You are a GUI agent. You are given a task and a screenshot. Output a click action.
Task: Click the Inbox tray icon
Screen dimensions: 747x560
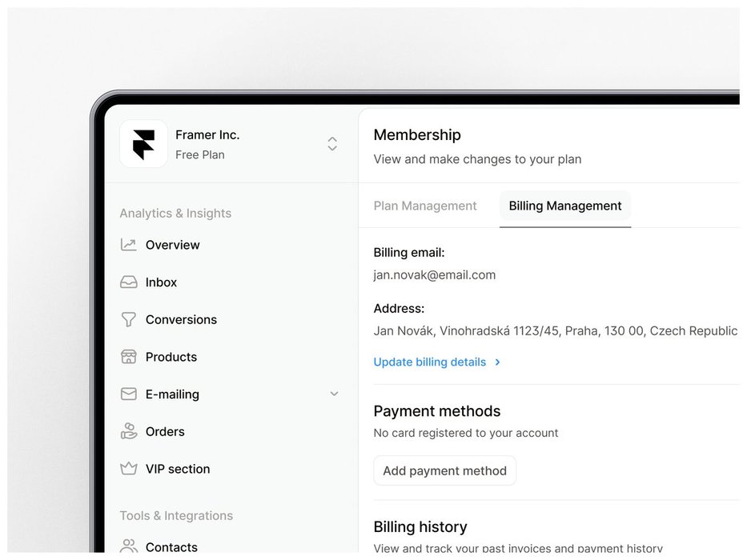129,282
